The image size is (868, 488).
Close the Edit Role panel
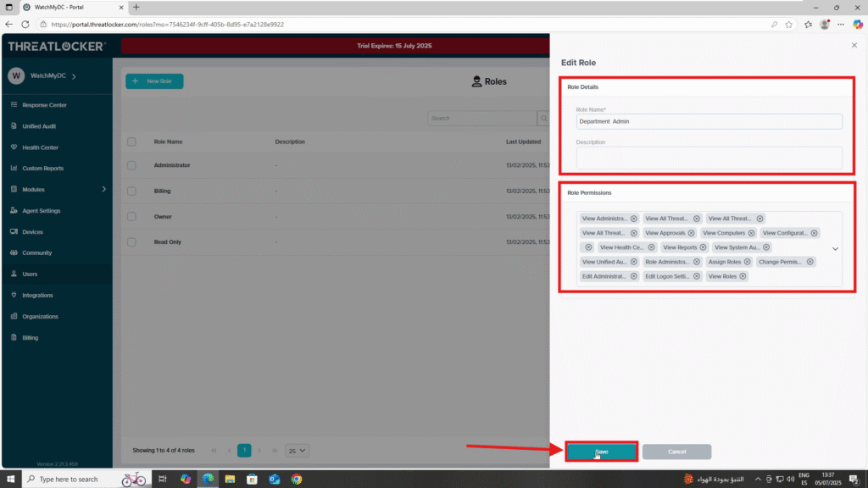pos(854,46)
